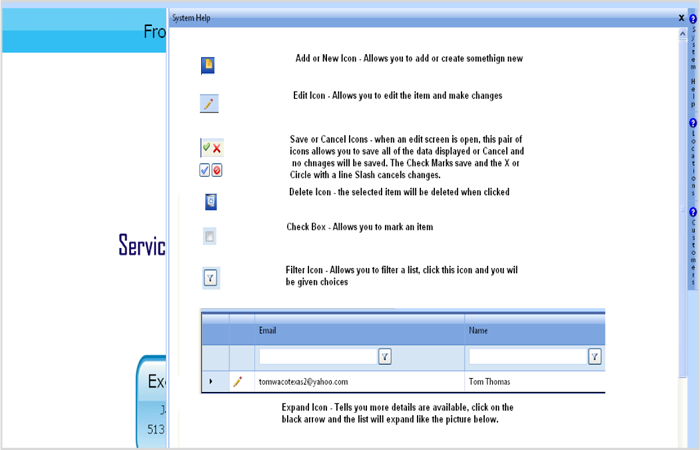Screen dimensions: 700x450
Task: Click the Email filter text field
Action: pyautogui.click(x=319, y=356)
